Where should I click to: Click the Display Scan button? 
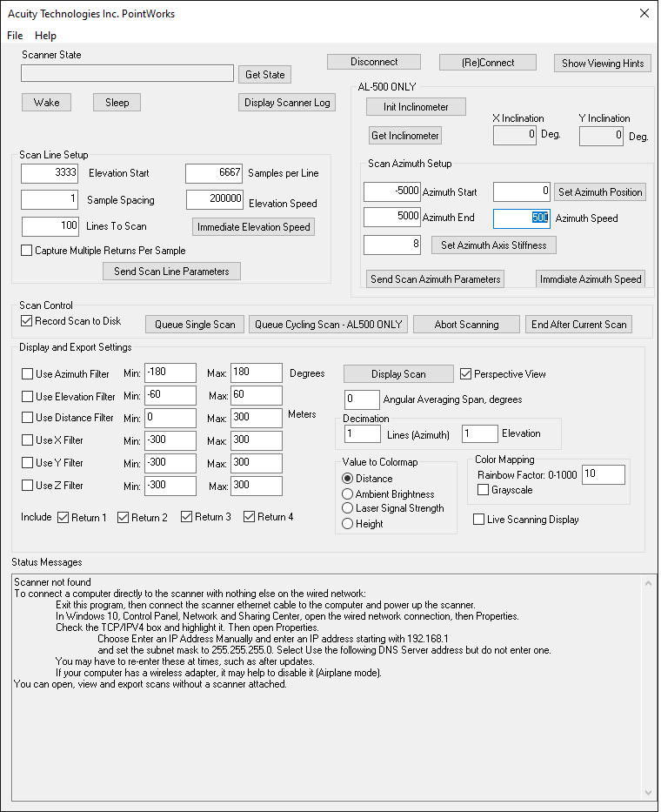pos(397,373)
